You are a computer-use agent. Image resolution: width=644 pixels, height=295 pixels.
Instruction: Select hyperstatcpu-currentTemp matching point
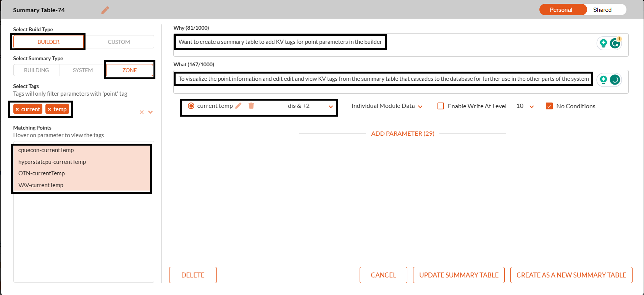click(x=82, y=162)
